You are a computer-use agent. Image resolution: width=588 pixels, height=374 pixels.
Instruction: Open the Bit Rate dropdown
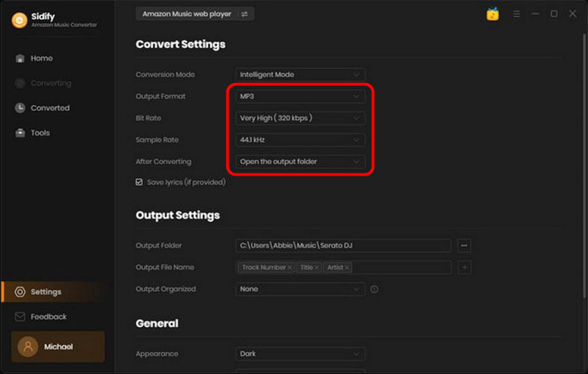301,118
